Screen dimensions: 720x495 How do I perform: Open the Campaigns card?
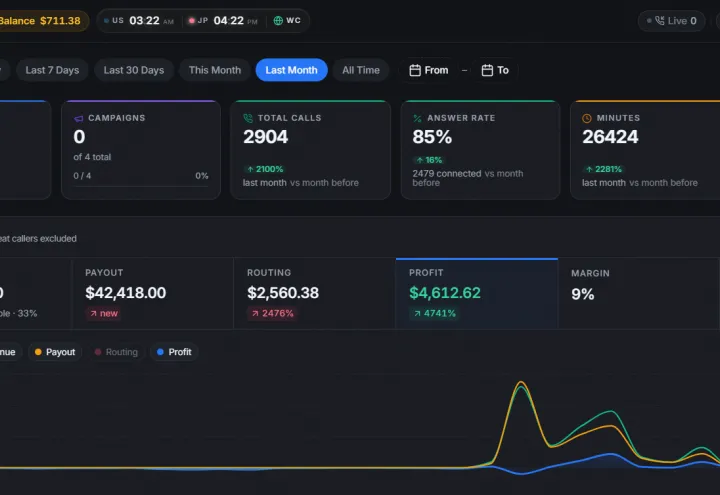(x=141, y=150)
